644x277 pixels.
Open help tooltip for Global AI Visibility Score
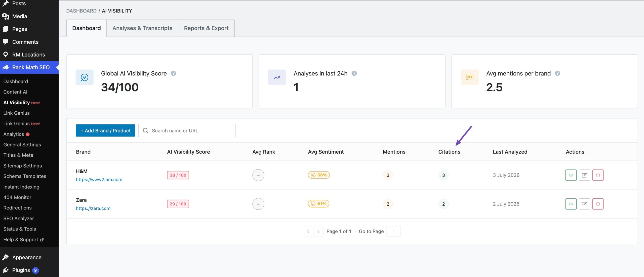[173, 73]
